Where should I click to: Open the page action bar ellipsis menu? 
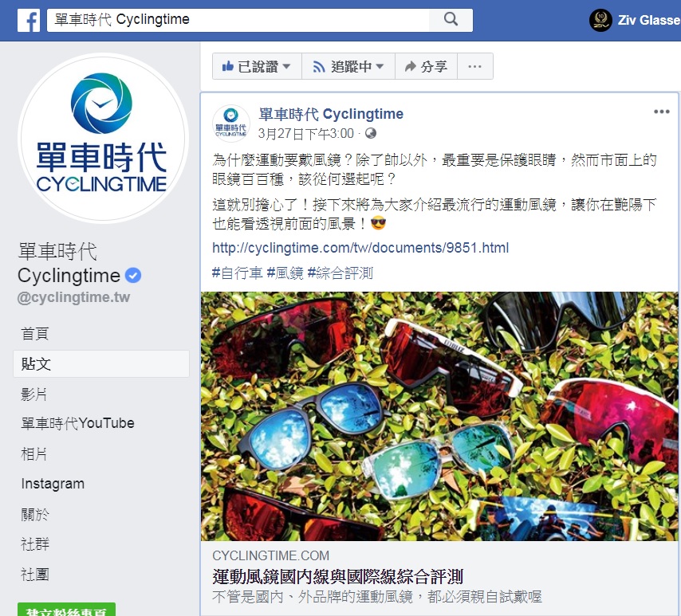pos(474,66)
